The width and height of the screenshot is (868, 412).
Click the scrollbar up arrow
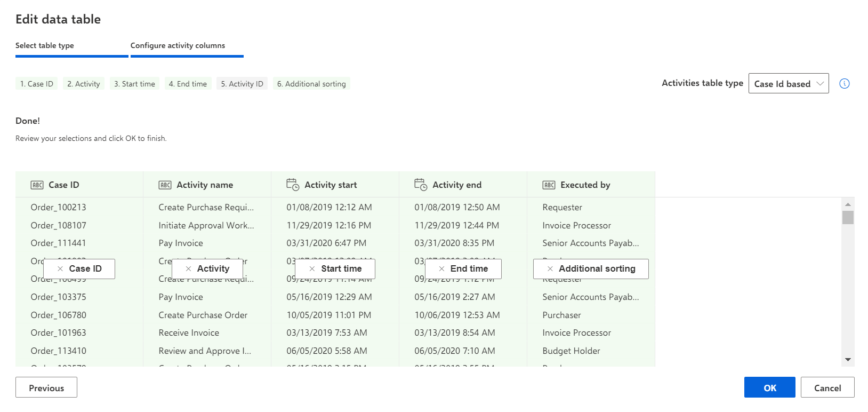pyautogui.click(x=848, y=204)
